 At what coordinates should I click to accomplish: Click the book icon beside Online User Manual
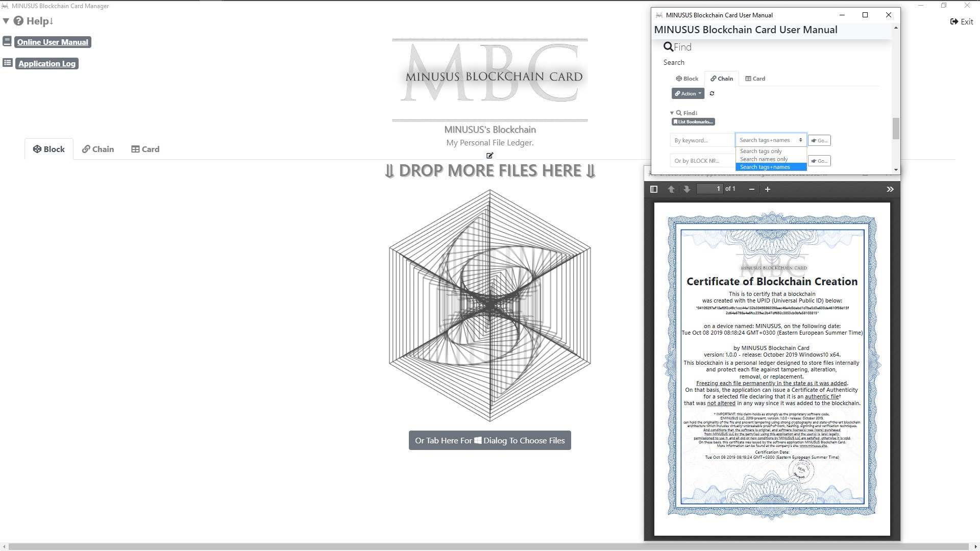[x=7, y=41]
